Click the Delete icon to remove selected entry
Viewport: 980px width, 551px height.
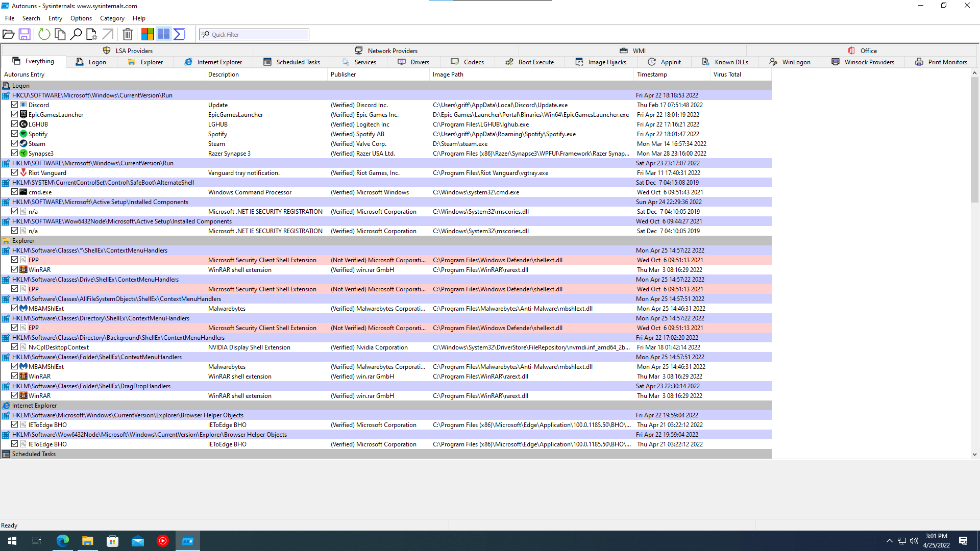(x=126, y=34)
